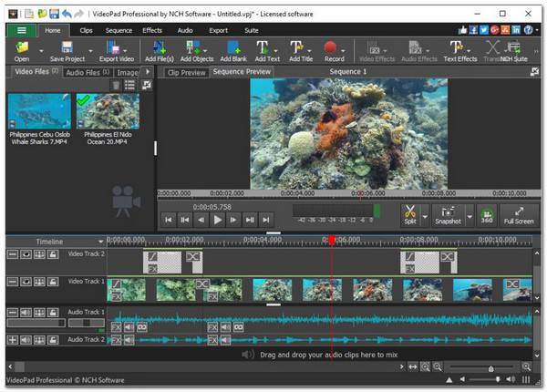Open the Export ribbon tab
This screenshot has width=547, height=392.
tap(219, 30)
